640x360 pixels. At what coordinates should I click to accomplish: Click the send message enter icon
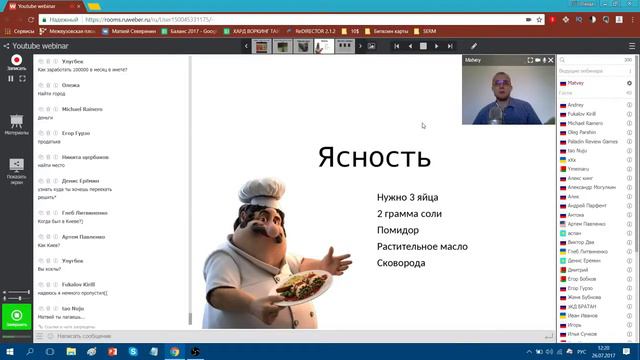click(x=549, y=336)
